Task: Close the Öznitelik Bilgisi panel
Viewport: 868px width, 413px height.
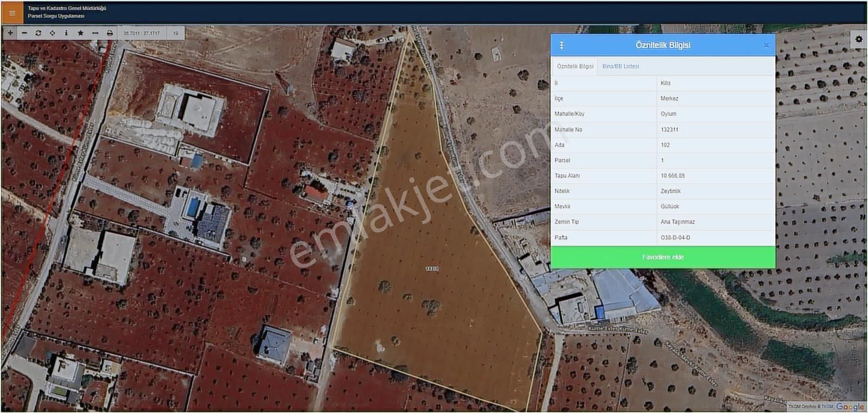Action: pos(766,46)
